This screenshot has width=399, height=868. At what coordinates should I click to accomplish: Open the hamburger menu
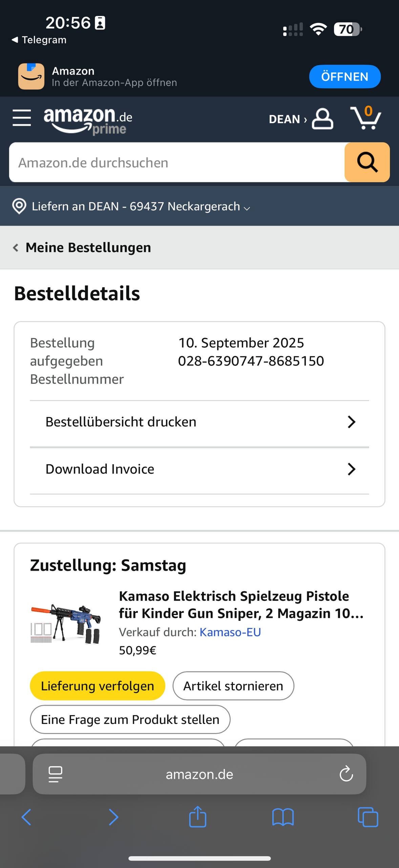point(22,118)
